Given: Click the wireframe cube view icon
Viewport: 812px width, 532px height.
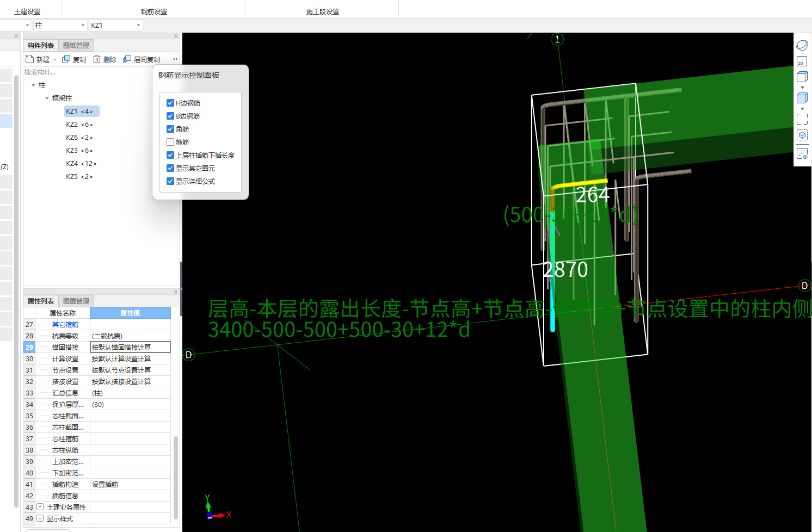Looking at the screenshot, I should 802,77.
